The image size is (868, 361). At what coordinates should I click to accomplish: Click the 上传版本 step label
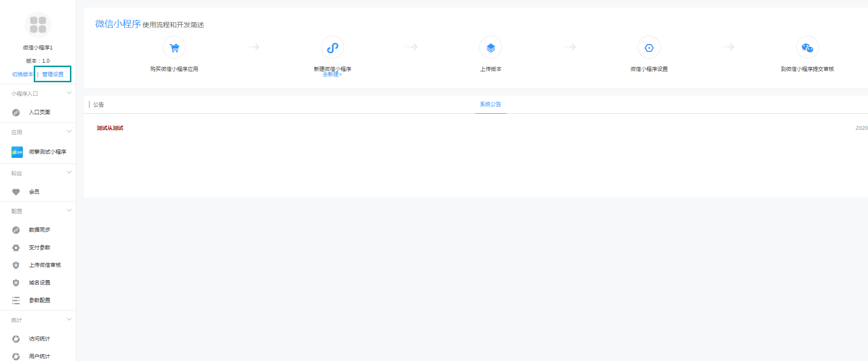(x=491, y=69)
